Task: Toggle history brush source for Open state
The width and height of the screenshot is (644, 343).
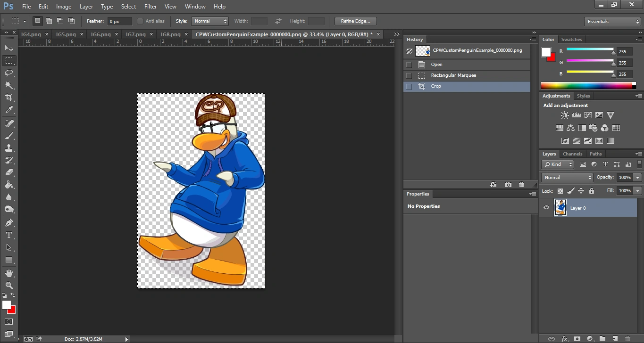Action: (x=409, y=65)
